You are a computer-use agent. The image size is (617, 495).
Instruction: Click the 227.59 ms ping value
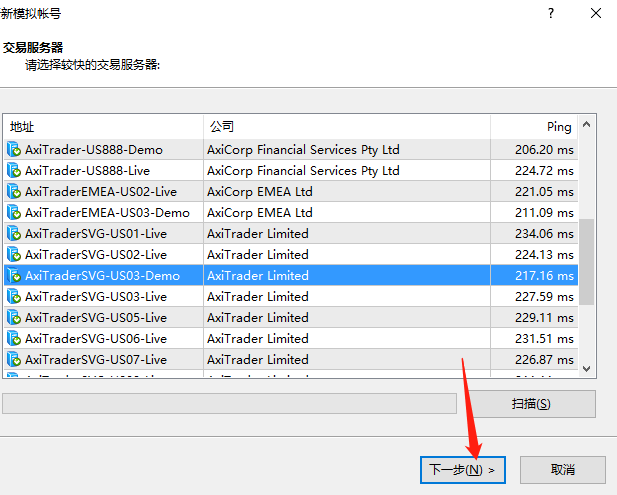coord(544,296)
